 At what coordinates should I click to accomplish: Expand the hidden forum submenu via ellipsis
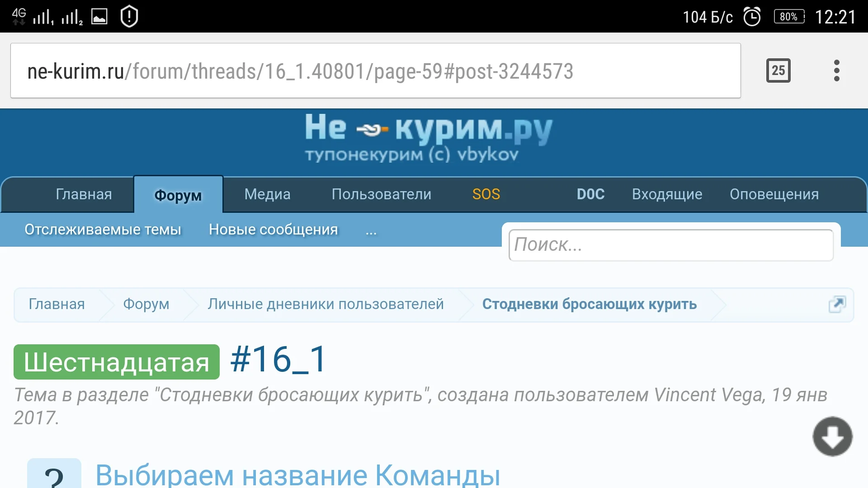pos(371,230)
